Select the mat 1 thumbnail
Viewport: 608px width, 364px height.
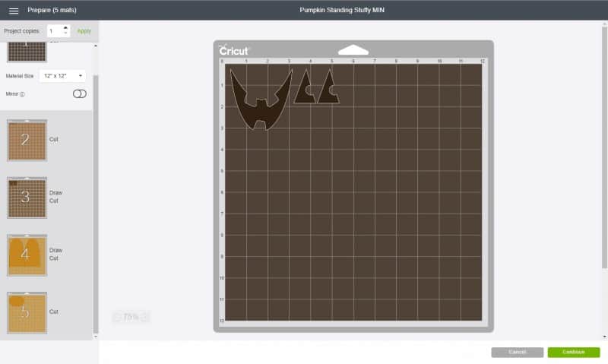27,52
